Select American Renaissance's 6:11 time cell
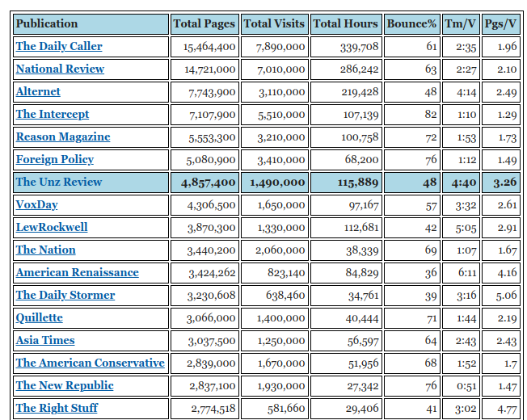 461,273
